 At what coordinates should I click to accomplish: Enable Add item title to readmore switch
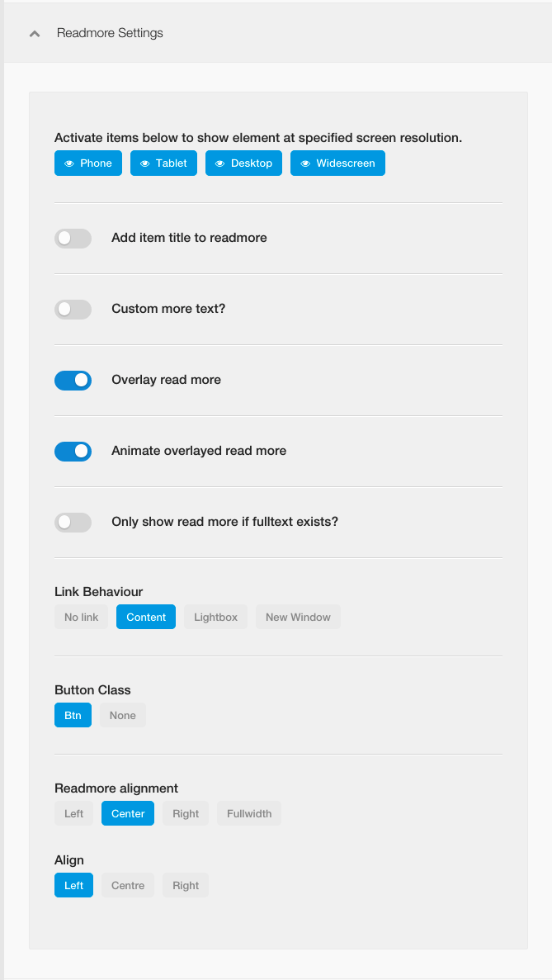(73, 238)
